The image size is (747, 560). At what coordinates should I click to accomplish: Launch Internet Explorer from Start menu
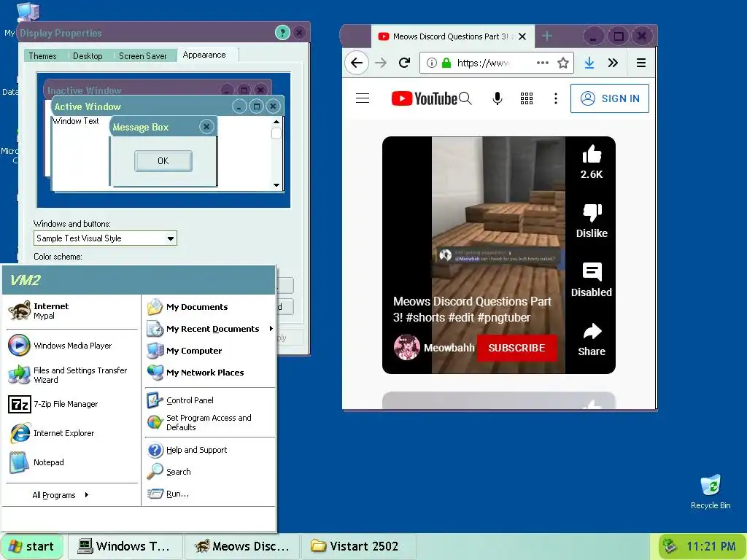(x=71, y=433)
